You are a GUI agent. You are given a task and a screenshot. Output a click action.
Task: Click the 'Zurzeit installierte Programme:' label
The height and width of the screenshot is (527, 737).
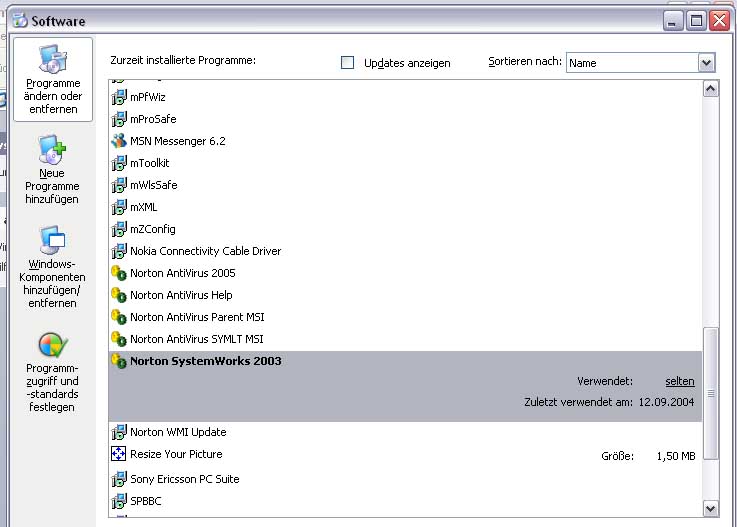point(183,60)
